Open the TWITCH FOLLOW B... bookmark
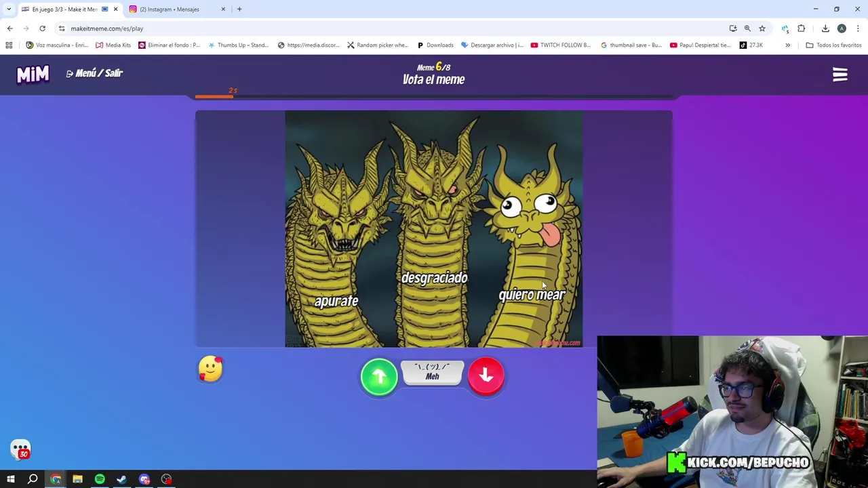Image resolution: width=868 pixels, height=488 pixels. click(561, 45)
